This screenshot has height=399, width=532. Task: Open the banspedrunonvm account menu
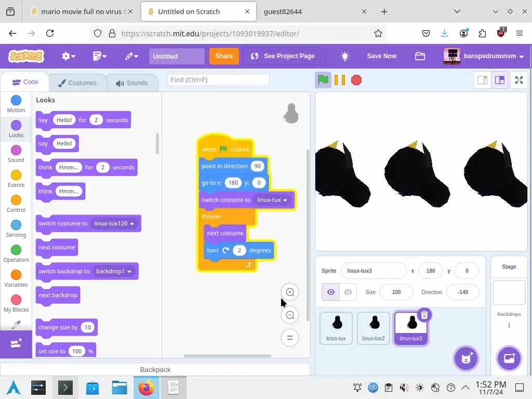pos(484,56)
